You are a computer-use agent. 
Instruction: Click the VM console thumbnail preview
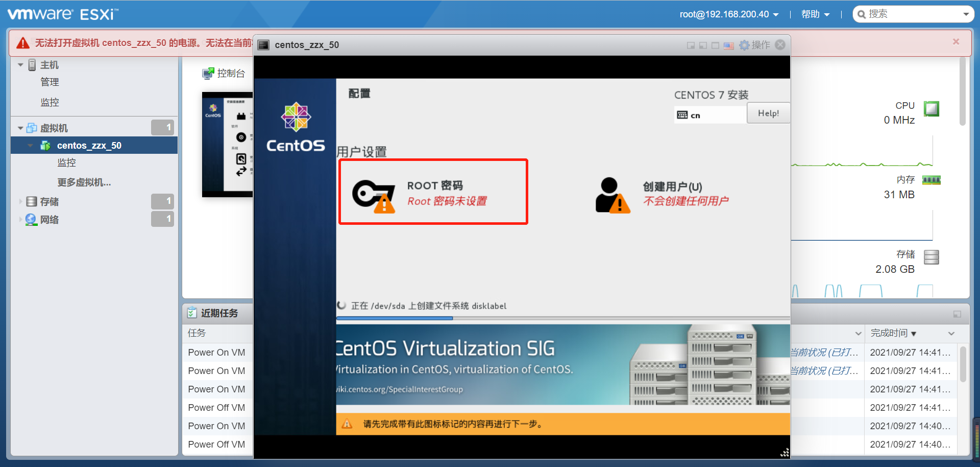pos(228,145)
